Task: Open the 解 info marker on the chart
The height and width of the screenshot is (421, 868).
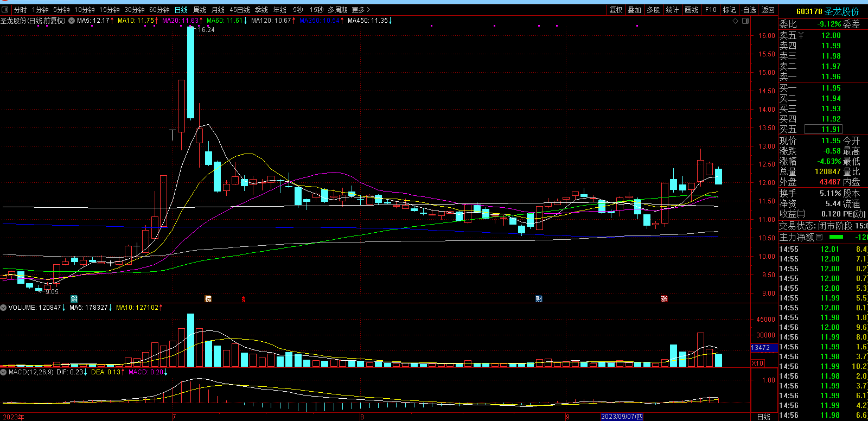Action: (74, 299)
